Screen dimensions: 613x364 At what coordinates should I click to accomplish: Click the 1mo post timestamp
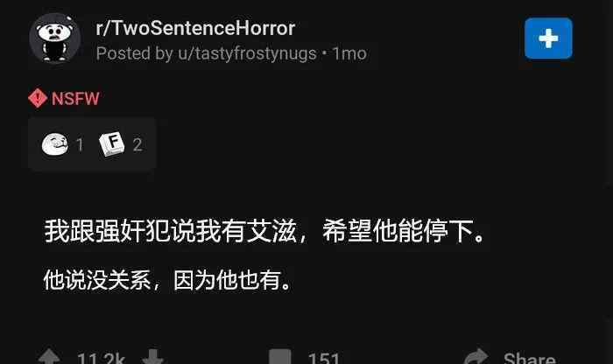click(x=349, y=53)
